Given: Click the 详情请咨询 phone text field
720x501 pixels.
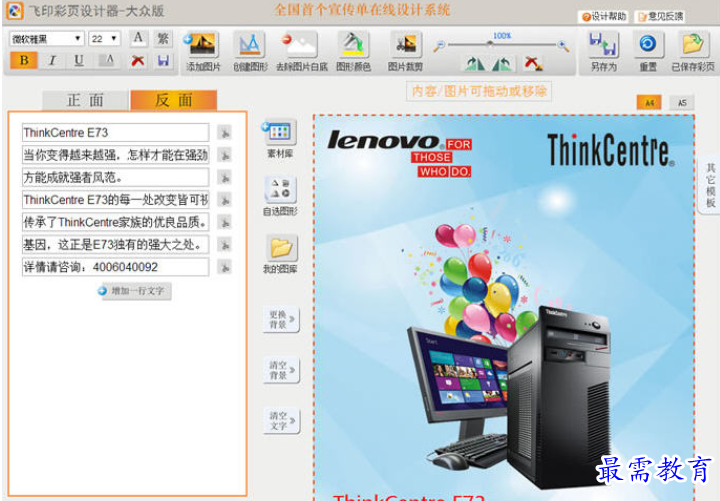Looking at the screenshot, I should coord(116,267).
